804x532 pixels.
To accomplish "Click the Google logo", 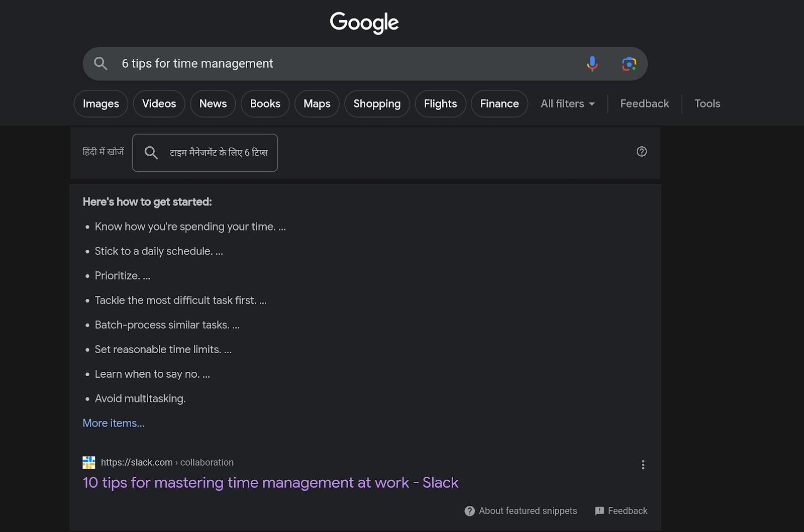I will pyautogui.click(x=364, y=23).
